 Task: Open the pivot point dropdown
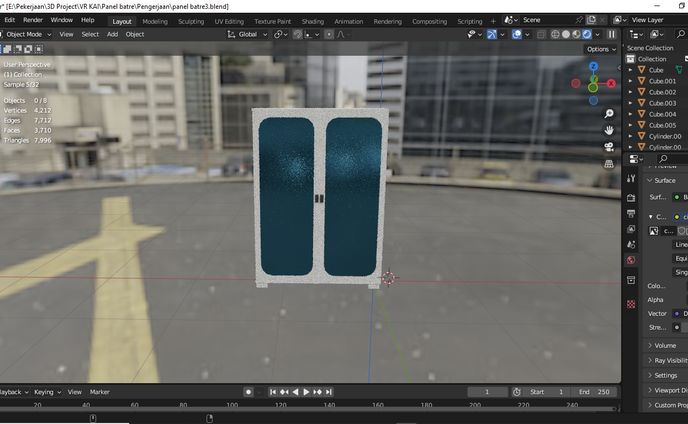pyautogui.click(x=280, y=34)
